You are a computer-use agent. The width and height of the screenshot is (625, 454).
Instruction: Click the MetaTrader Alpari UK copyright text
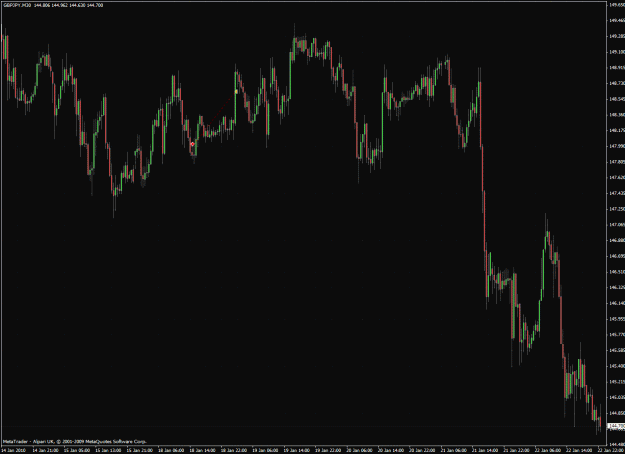coord(75,441)
